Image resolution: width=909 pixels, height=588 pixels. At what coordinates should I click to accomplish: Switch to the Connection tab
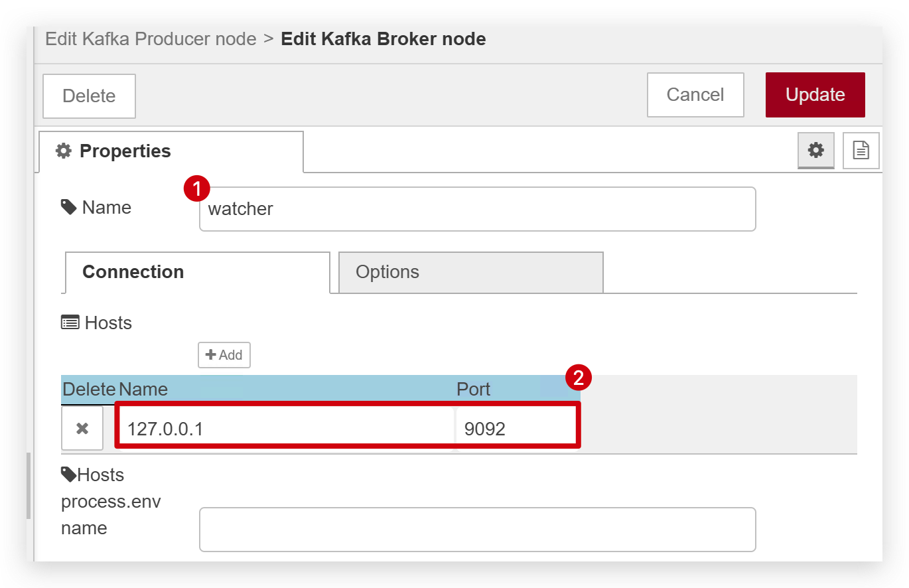(197, 272)
